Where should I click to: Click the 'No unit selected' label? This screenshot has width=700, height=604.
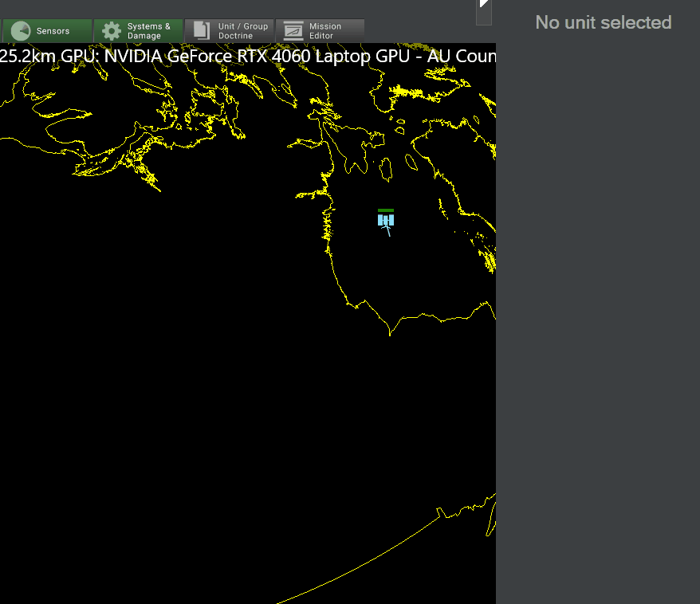click(604, 22)
